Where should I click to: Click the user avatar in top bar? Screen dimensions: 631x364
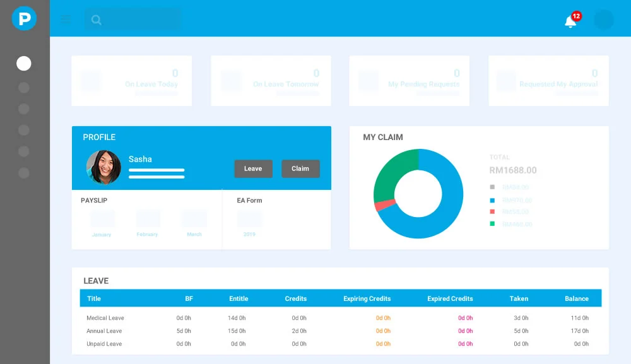[x=603, y=20]
